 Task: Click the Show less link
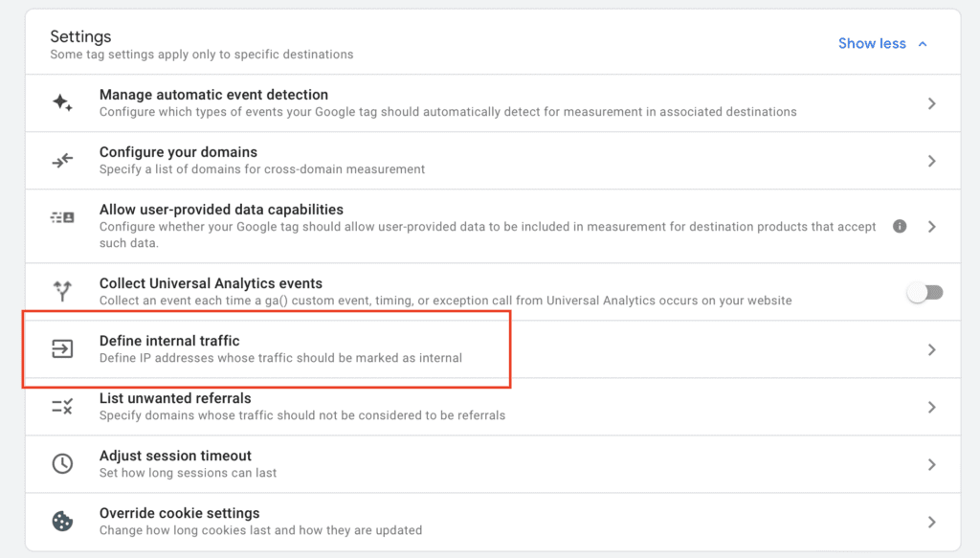[872, 43]
